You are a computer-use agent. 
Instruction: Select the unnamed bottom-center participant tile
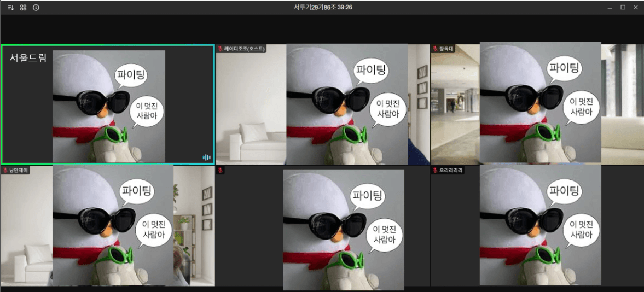322,225
